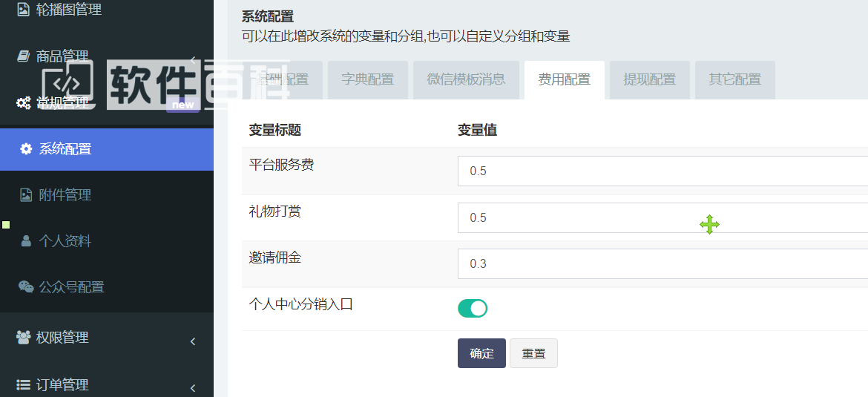Image resolution: width=868 pixels, height=397 pixels.
Task: Expand the 商品管理 chevron arrow
Action: tap(193, 59)
